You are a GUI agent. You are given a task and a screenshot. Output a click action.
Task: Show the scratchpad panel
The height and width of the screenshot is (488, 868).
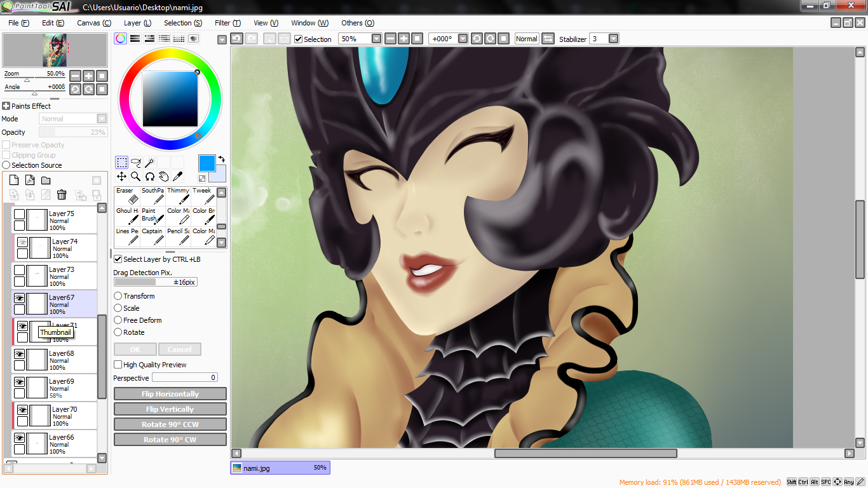point(193,39)
